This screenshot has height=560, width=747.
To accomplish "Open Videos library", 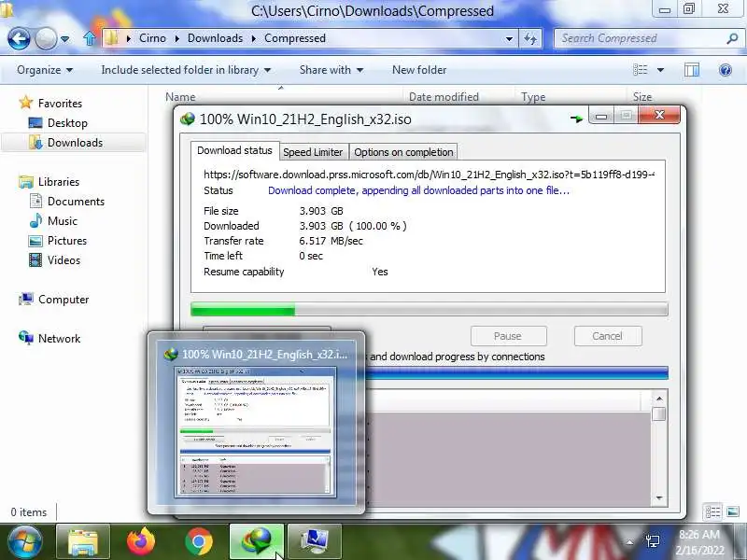I will click(63, 260).
